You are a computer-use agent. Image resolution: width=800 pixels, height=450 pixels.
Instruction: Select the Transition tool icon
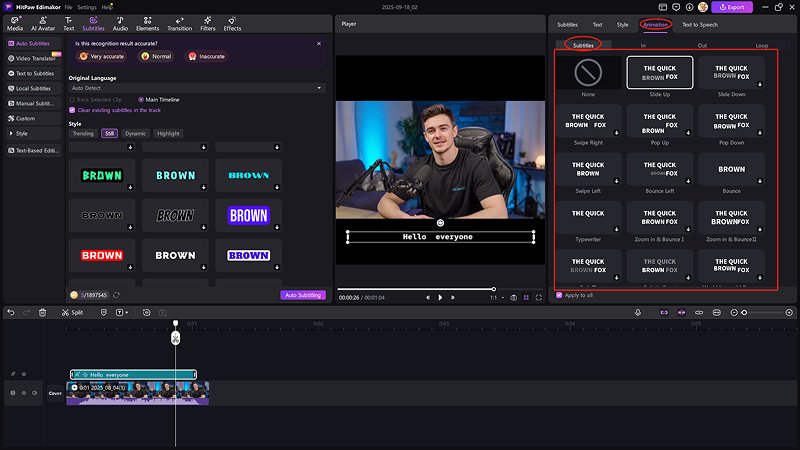(180, 23)
